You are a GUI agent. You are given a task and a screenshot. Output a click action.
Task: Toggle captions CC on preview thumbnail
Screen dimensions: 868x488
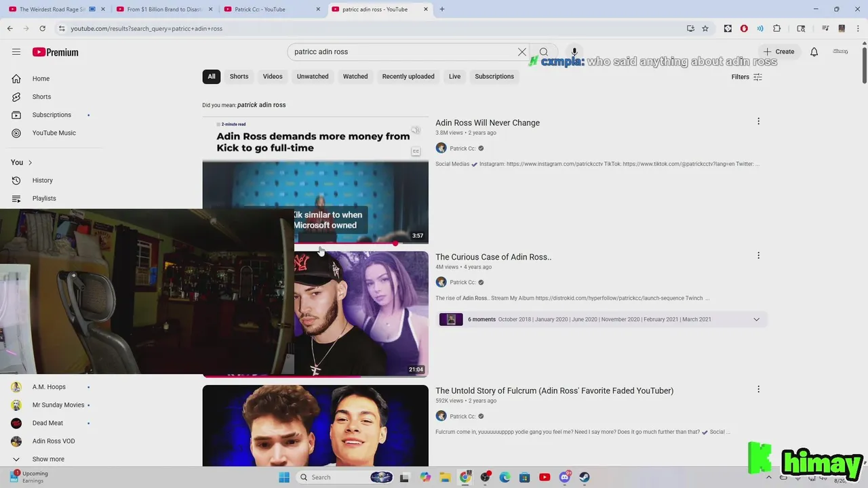coord(416,151)
